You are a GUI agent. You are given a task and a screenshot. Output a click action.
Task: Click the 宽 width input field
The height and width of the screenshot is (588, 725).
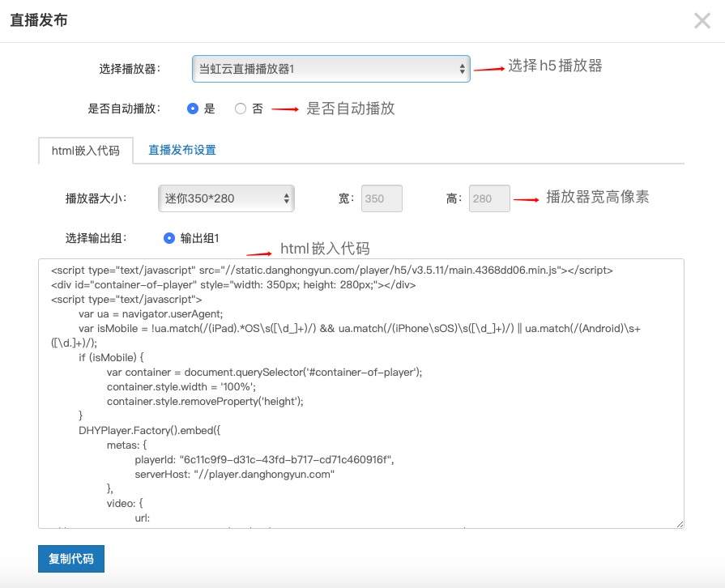(x=382, y=198)
